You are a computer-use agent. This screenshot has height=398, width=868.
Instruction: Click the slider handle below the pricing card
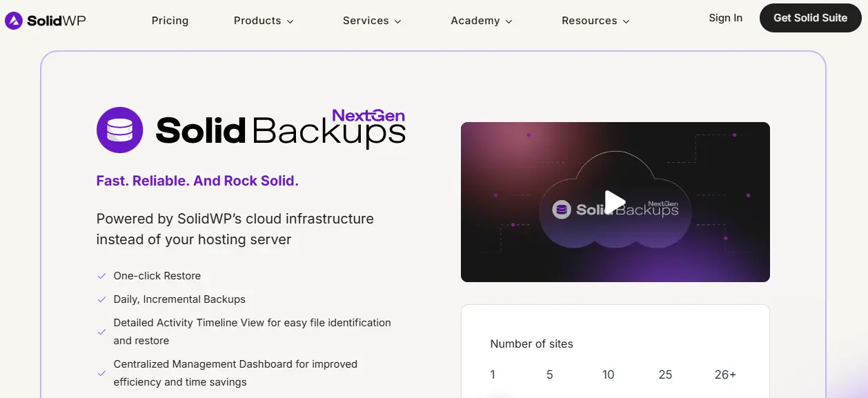[x=497, y=395]
